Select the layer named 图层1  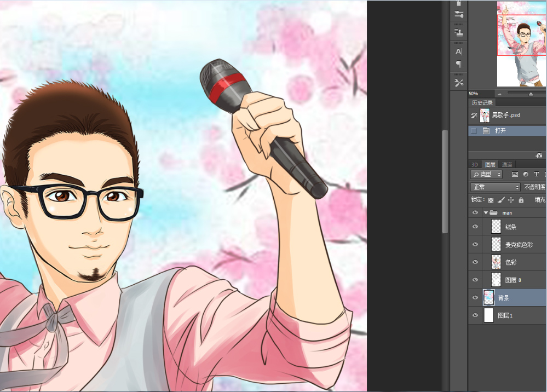pyautogui.click(x=505, y=315)
